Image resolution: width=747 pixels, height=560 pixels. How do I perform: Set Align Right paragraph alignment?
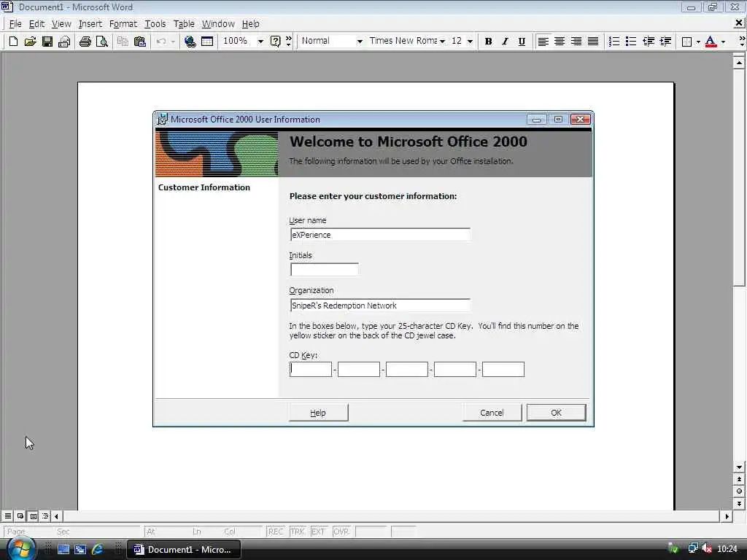tap(576, 42)
